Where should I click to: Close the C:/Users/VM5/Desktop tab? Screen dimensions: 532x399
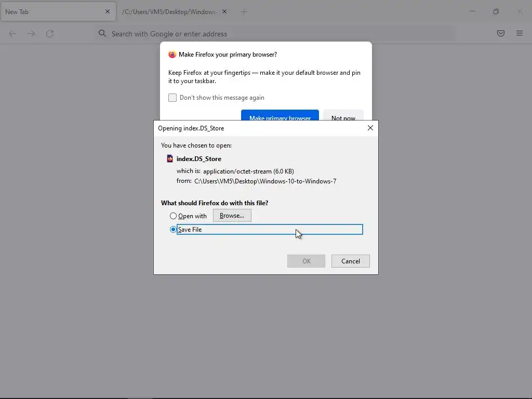[x=224, y=11]
